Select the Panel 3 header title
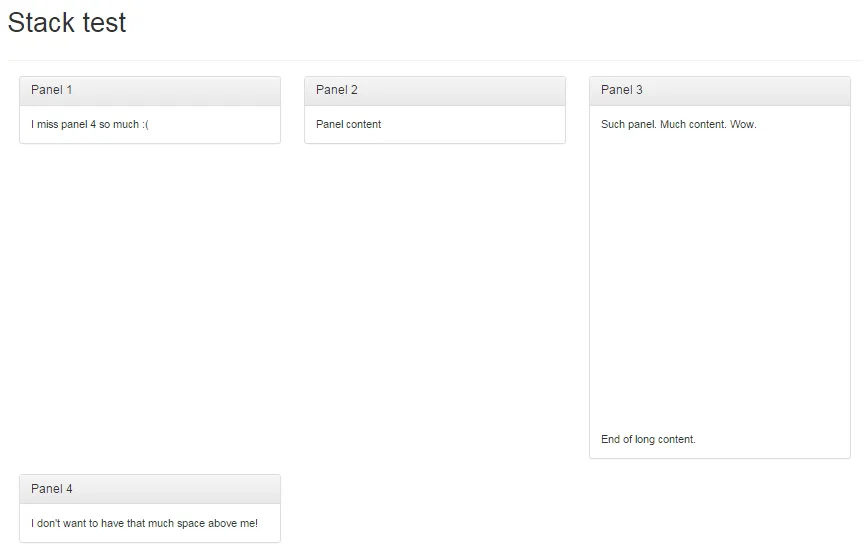868x555 pixels. (622, 90)
